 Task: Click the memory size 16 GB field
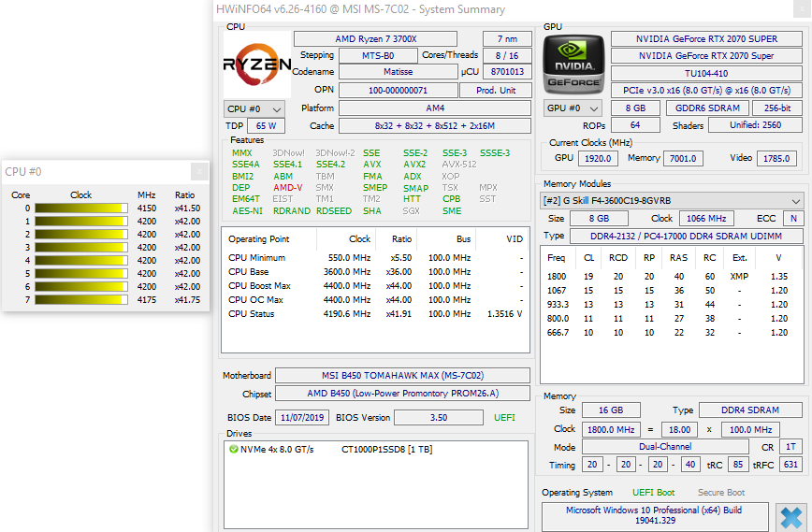click(x=611, y=410)
